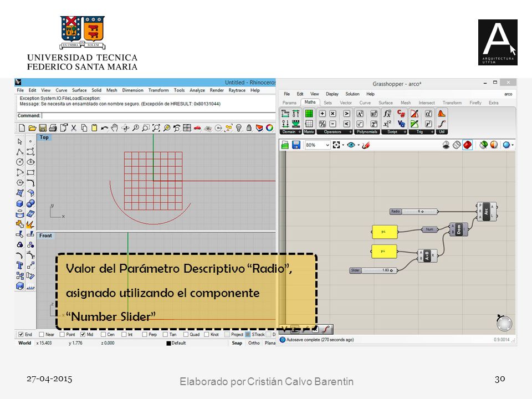Open the Solution menu in Grasshopper

pos(352,94)
